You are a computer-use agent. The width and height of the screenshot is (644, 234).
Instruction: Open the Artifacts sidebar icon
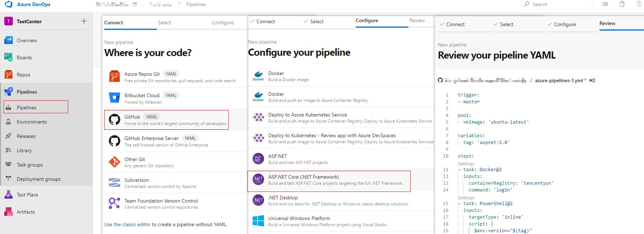point(9,212)
